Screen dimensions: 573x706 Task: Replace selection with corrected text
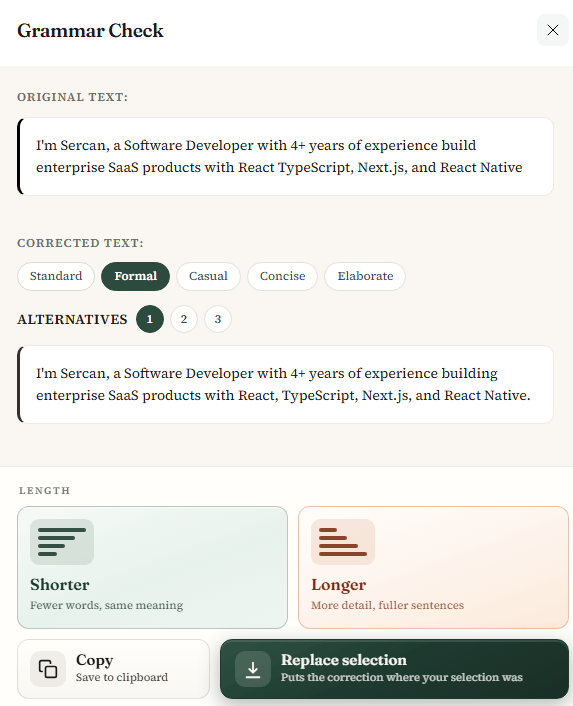394,669
